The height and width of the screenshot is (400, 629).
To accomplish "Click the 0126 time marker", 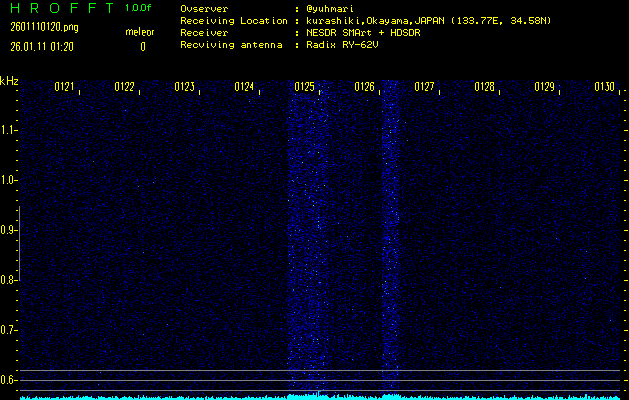I will (x=365, y=87).
